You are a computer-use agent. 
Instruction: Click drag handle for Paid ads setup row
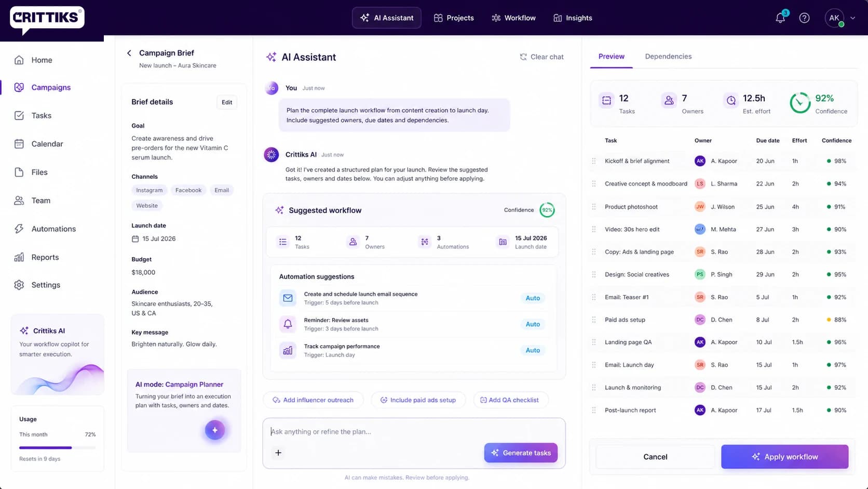594,320
